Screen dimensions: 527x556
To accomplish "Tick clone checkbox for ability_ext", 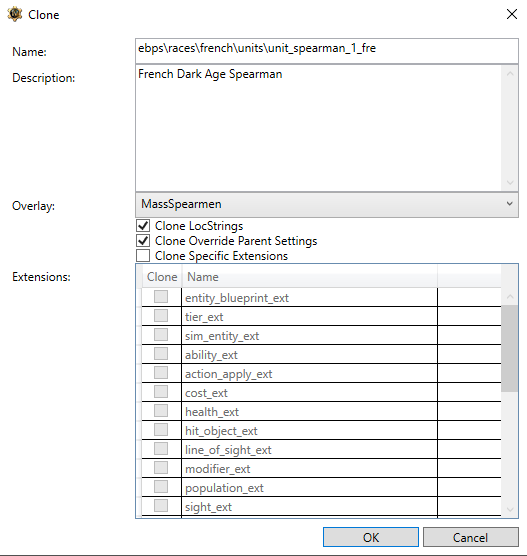I will point(161,354).
